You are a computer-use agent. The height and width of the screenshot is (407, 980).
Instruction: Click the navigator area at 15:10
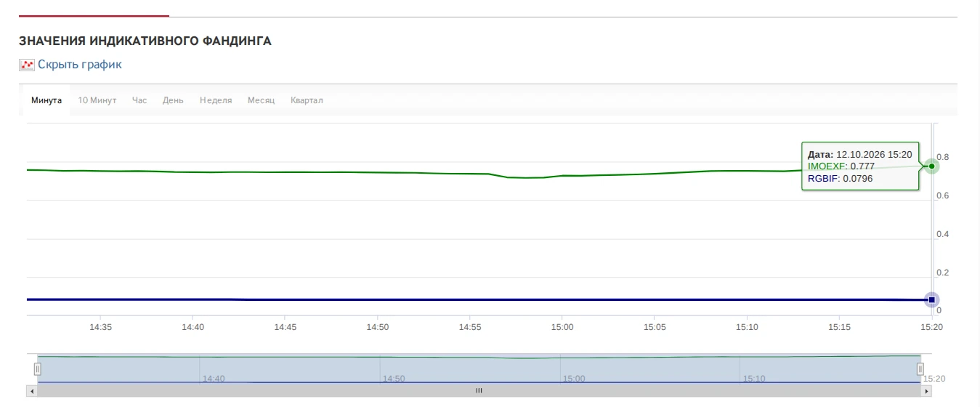[x=754, y=379]
